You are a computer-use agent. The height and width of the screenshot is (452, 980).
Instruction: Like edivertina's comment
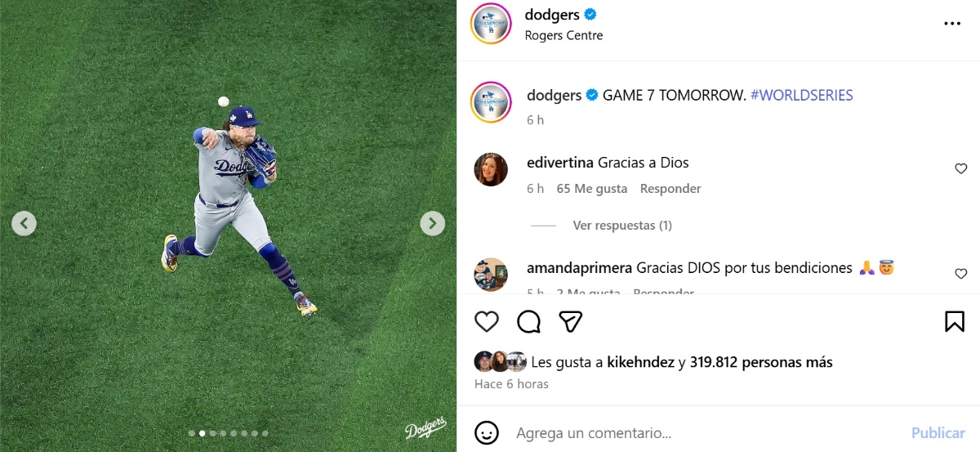click(x=961, y=169)
